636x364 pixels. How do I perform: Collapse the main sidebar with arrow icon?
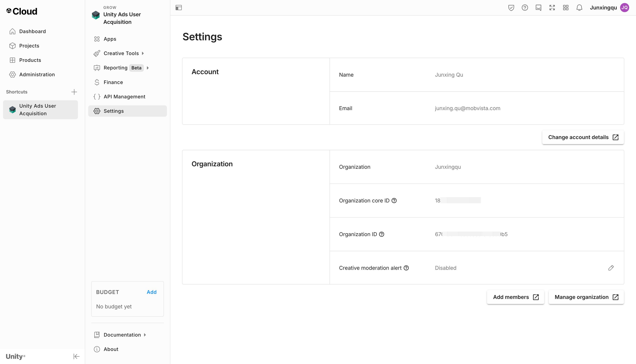coord(76,356)
